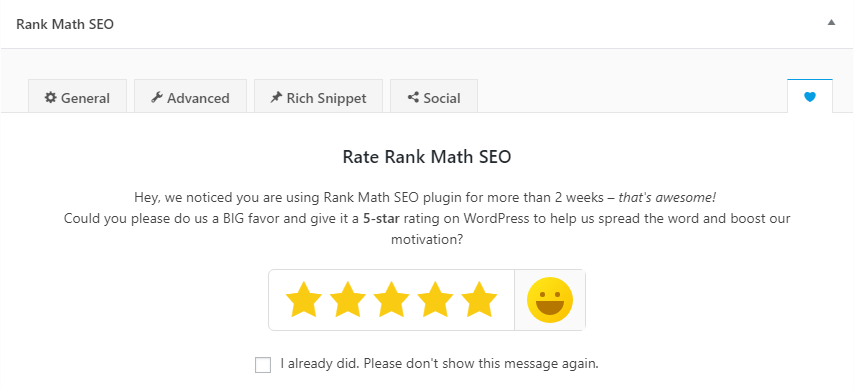Open the Advanced tab label
This screenshot has width=866, height=389.
[198, 98]
